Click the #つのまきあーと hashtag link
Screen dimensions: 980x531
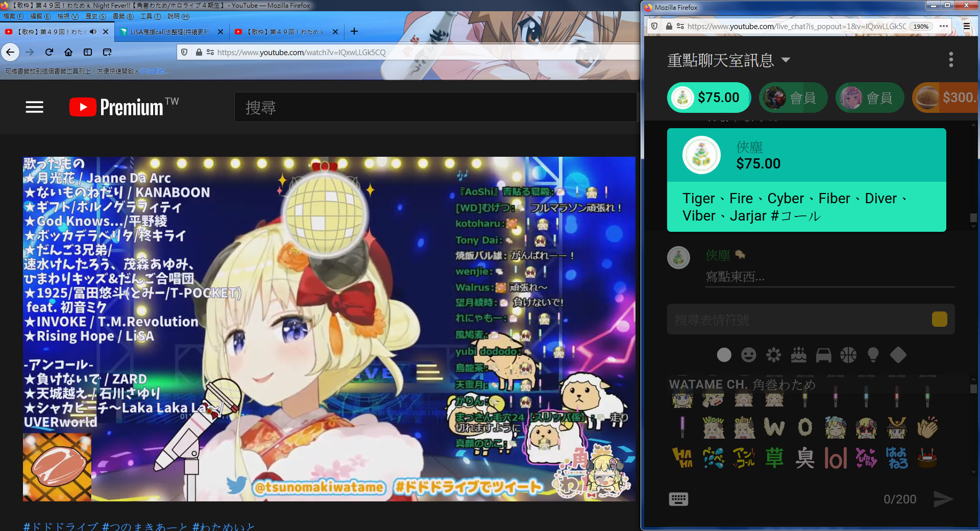pos(145,526)
